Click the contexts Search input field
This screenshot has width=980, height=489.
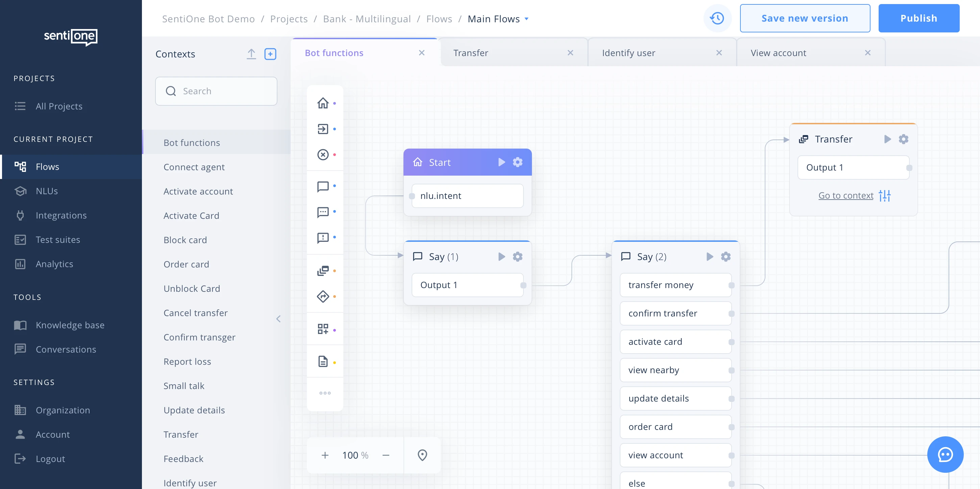point(224,91)
